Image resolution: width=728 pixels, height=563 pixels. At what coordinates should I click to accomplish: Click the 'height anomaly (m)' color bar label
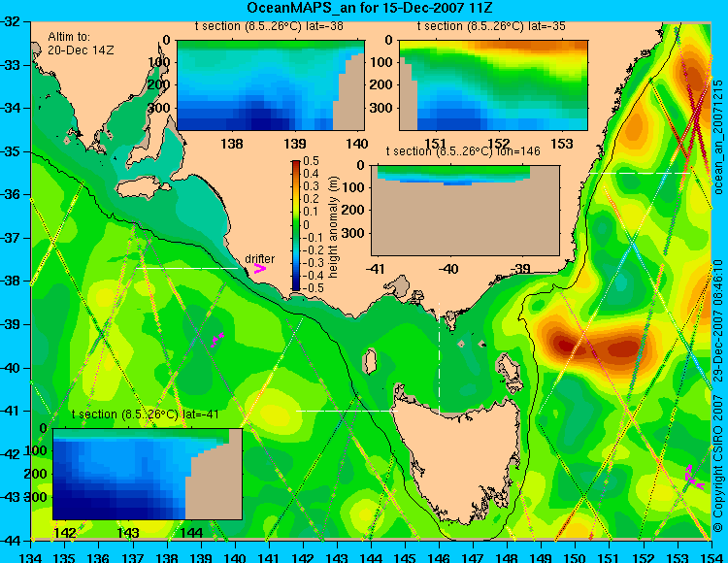(x=333, y=227)
